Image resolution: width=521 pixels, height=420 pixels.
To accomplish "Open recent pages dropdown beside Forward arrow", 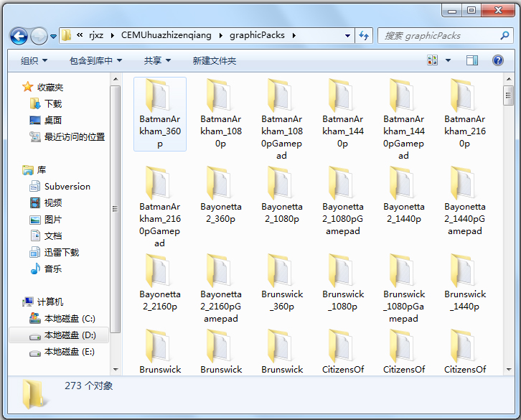I will [54, 36].
